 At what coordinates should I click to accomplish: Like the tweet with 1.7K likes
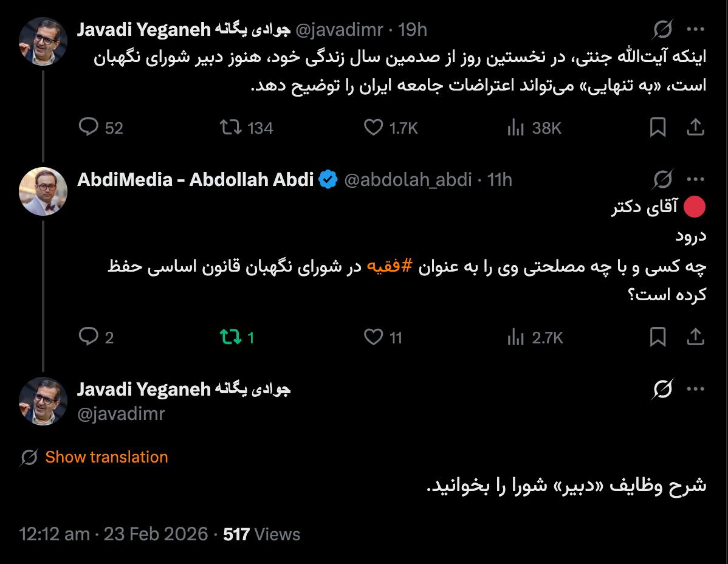click(x=373, y=127)
